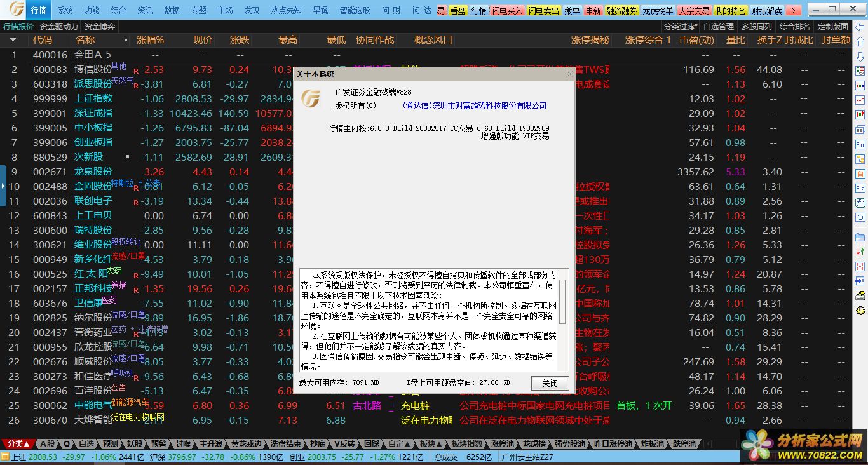Click the yellow flower icon in sidebar
The height and width of the screenshot is (465, 868).
point(860,311)
